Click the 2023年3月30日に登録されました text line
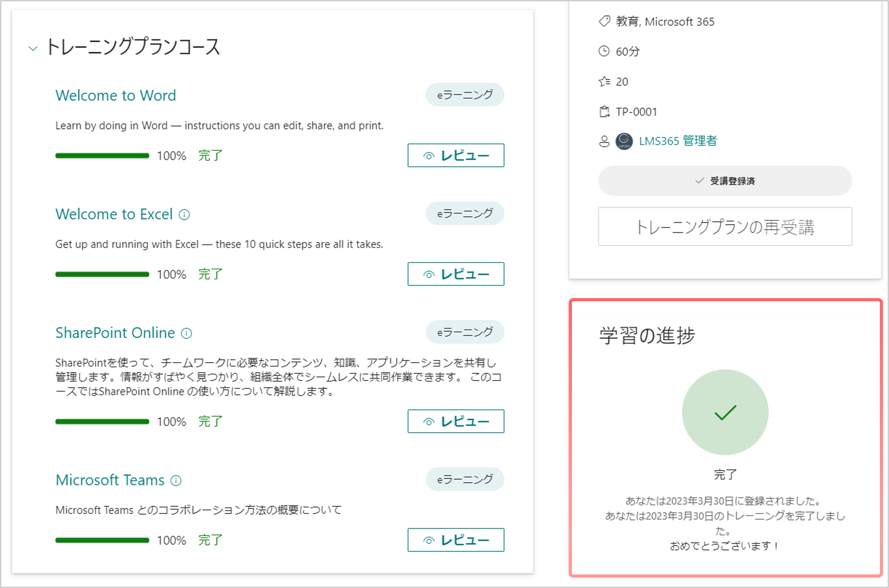The height and width of the screenshot is (588, 889). [x=725, y=501]
